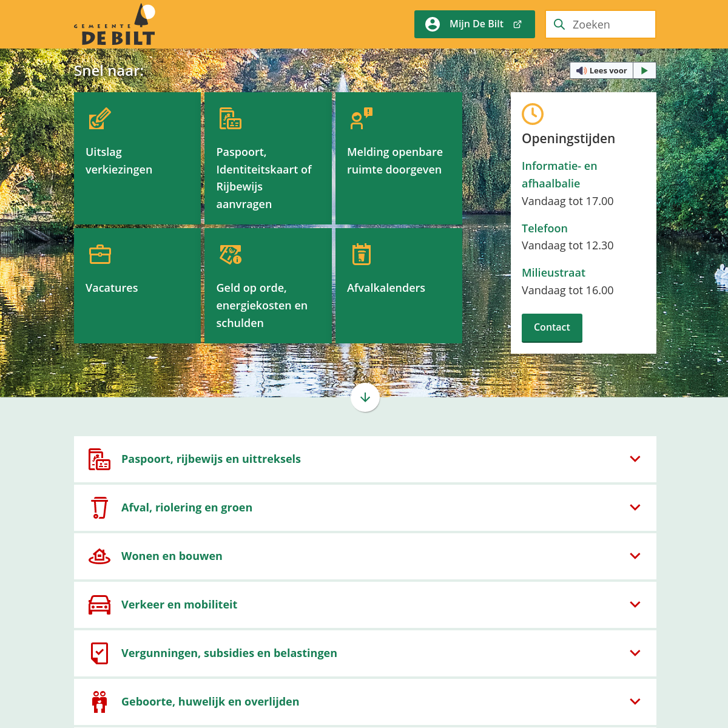Click the briefcase icon on Vacatures
Screen dimensions: 728x728
tap(100, 255)
